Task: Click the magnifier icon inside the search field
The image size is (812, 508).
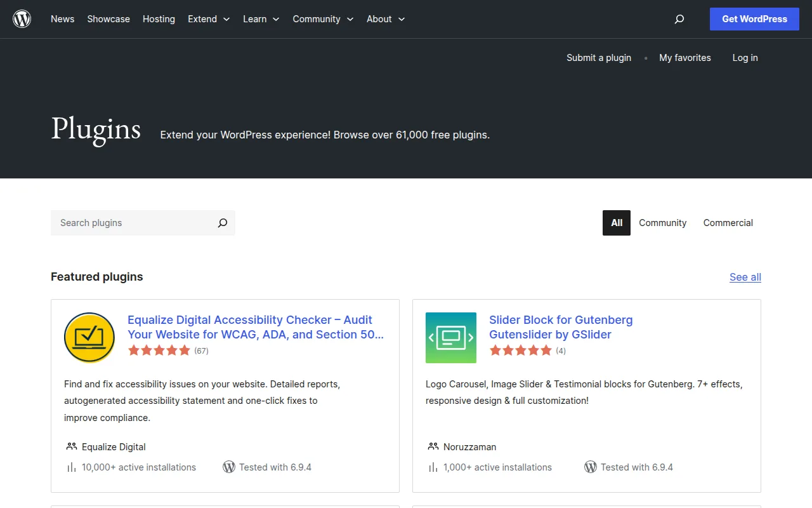Action: pyautogui.click(x=222, y=223)
